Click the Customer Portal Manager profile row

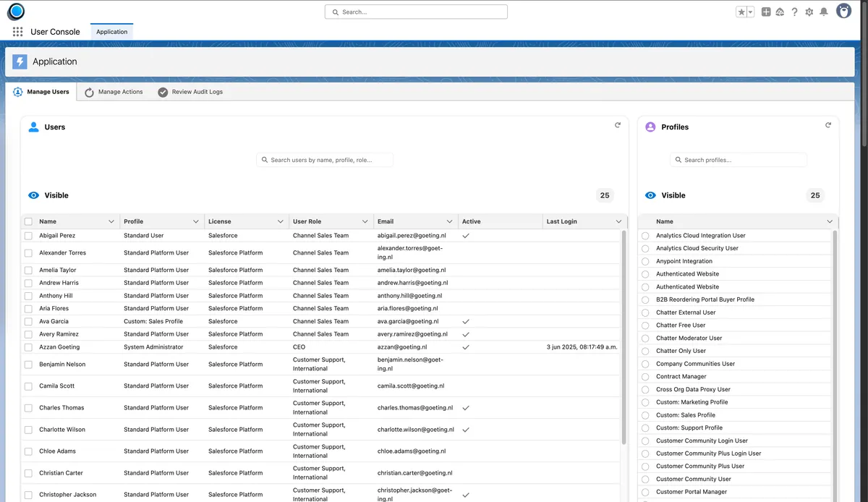point(736,492)
